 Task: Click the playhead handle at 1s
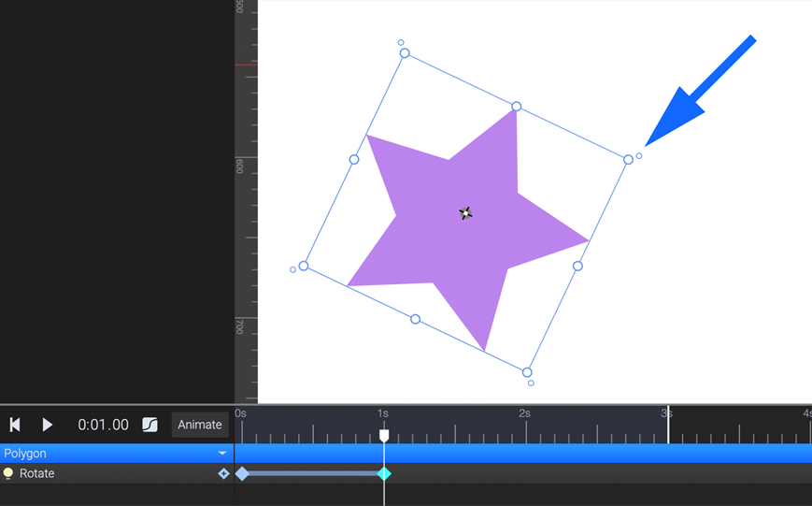tap(384, 436)
